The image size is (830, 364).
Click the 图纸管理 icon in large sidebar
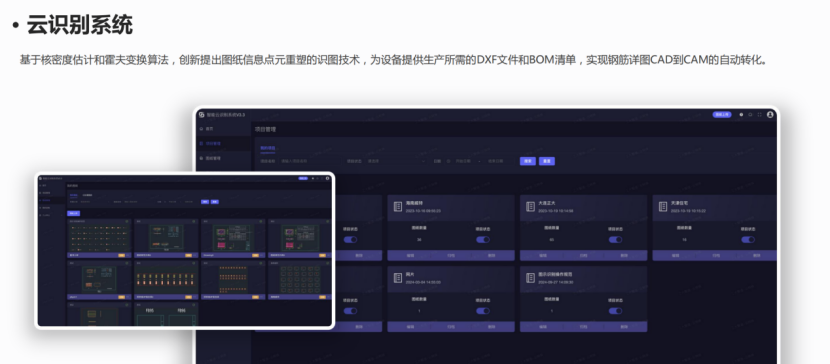point(201,158)
